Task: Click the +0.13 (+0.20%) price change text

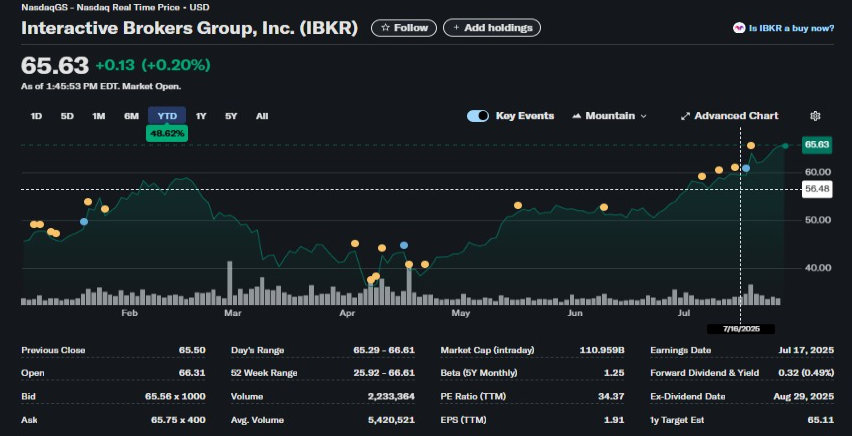Action: click(153, 65)
